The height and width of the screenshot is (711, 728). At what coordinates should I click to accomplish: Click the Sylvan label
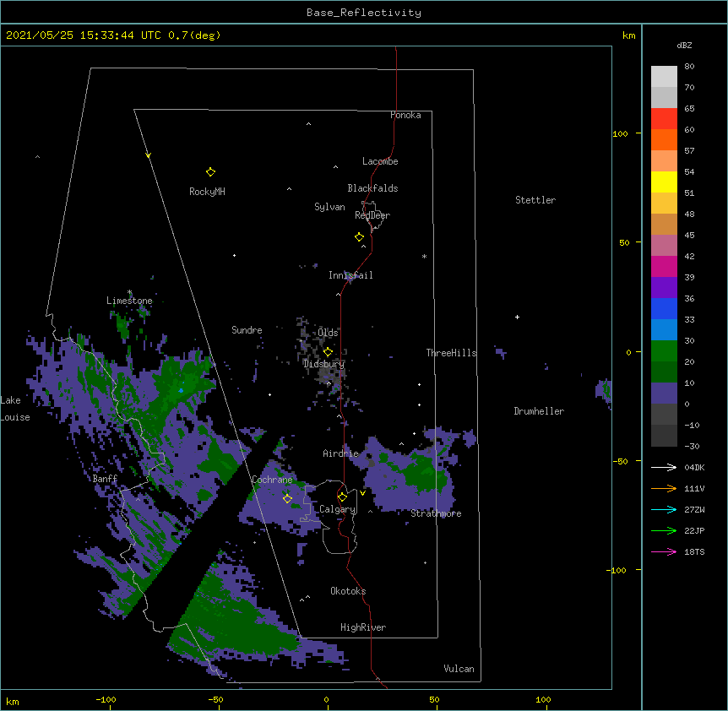coord(329,207)
